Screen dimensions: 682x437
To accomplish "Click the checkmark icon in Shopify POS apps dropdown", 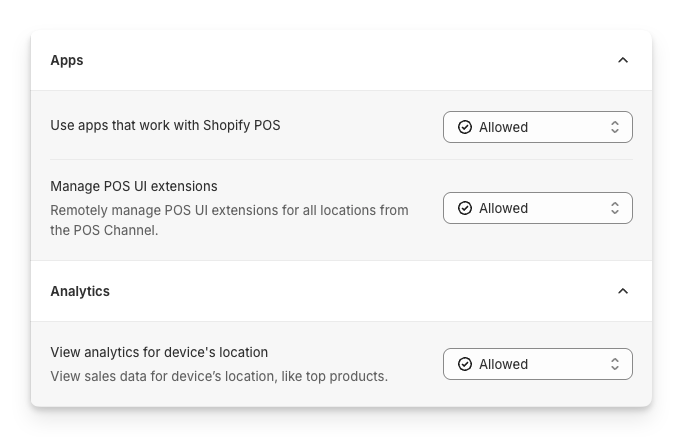I will 464,127.
